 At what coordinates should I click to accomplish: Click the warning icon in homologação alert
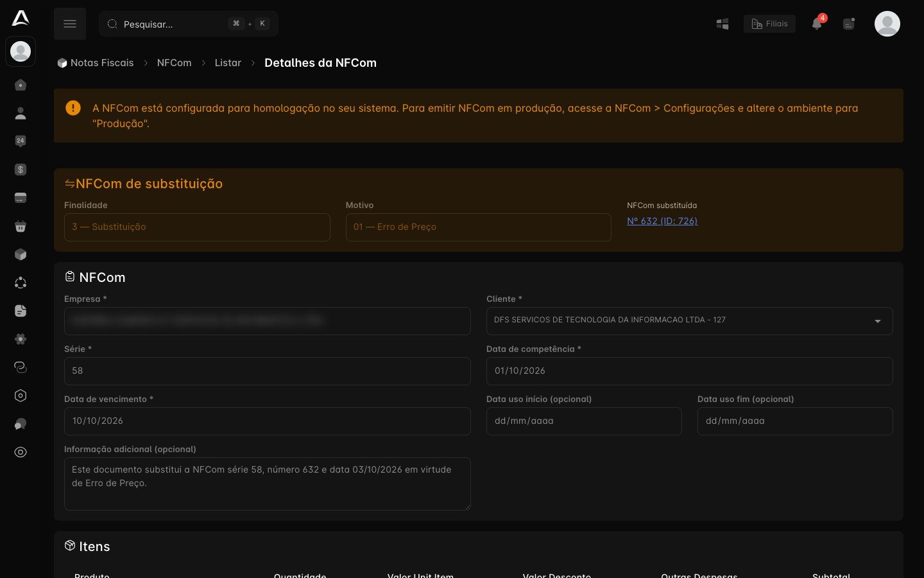click(73, 108)
